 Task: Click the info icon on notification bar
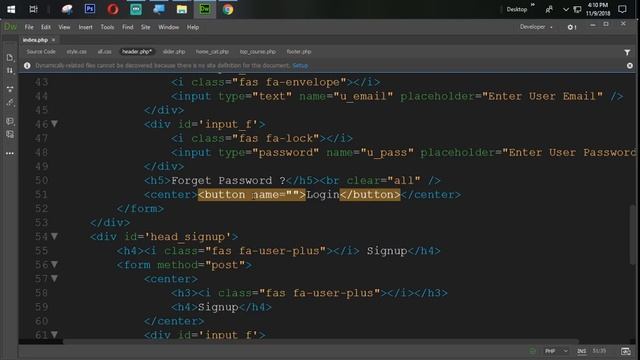(27, 66)
